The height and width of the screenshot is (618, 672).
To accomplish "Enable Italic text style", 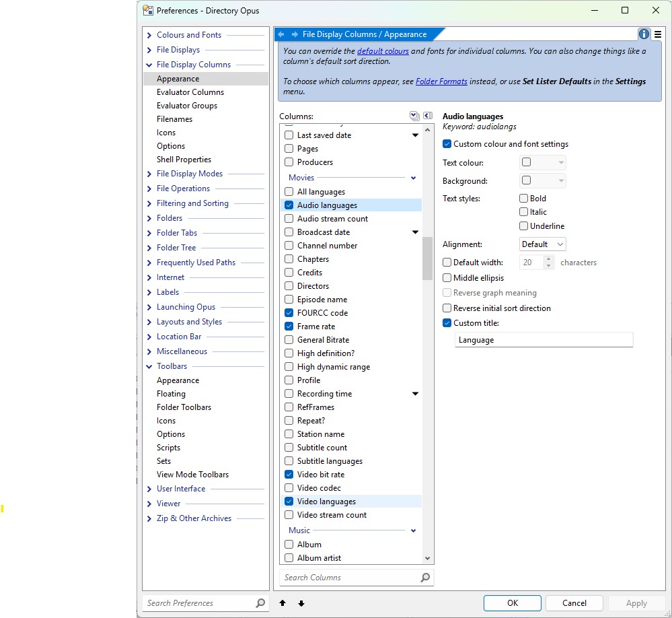I will click(523, 212).
